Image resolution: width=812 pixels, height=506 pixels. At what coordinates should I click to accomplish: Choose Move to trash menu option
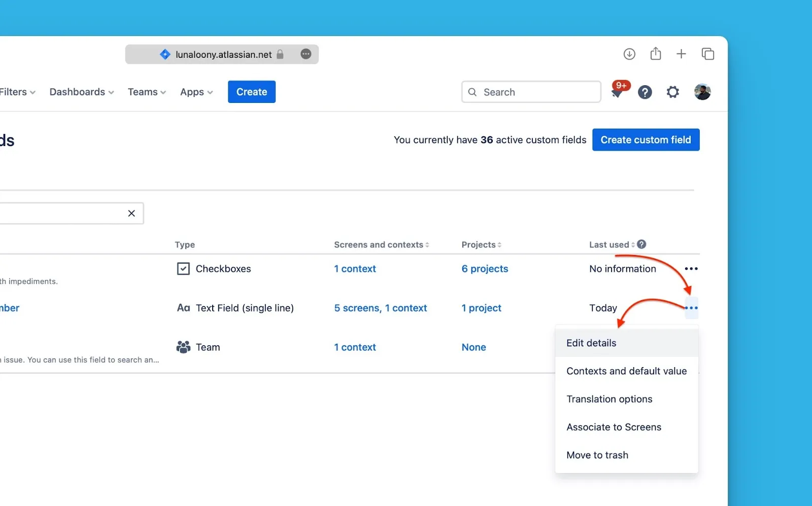[x=597, y=455]
